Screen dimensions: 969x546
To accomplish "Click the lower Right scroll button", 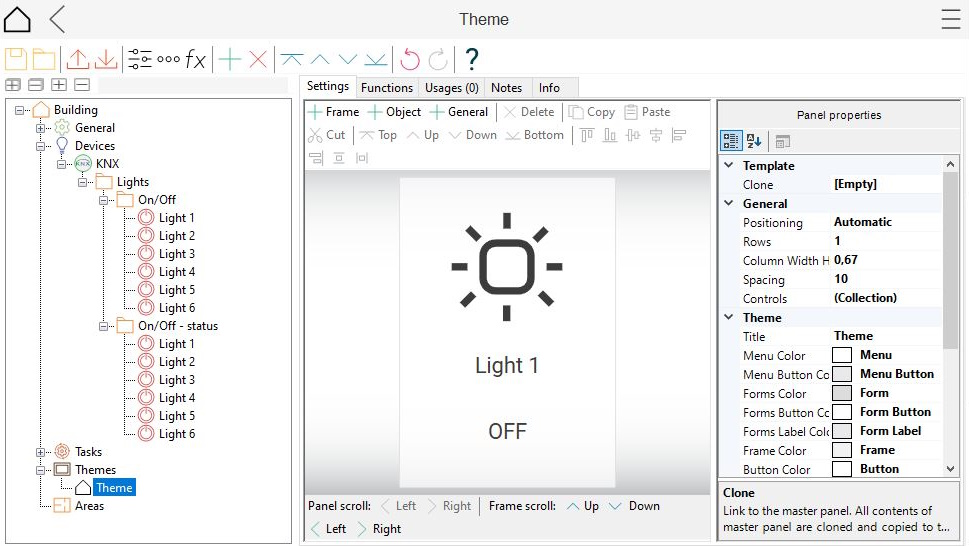I will point(379,529).
